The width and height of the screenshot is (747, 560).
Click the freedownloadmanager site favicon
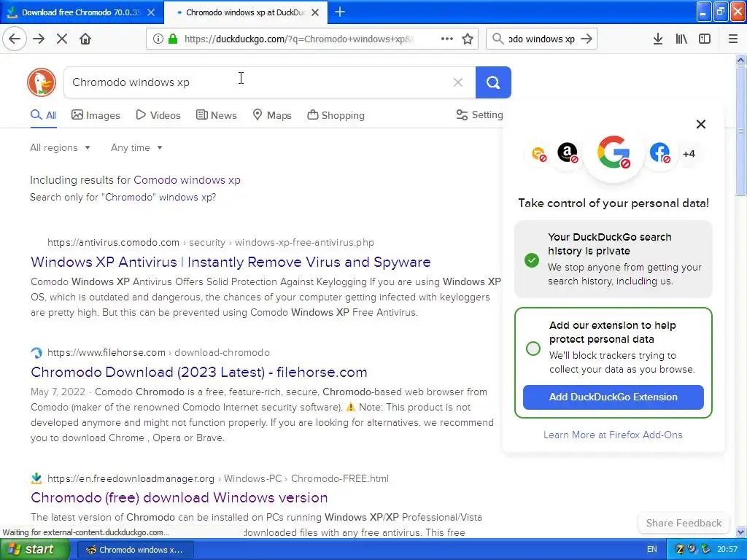point(36,478)
